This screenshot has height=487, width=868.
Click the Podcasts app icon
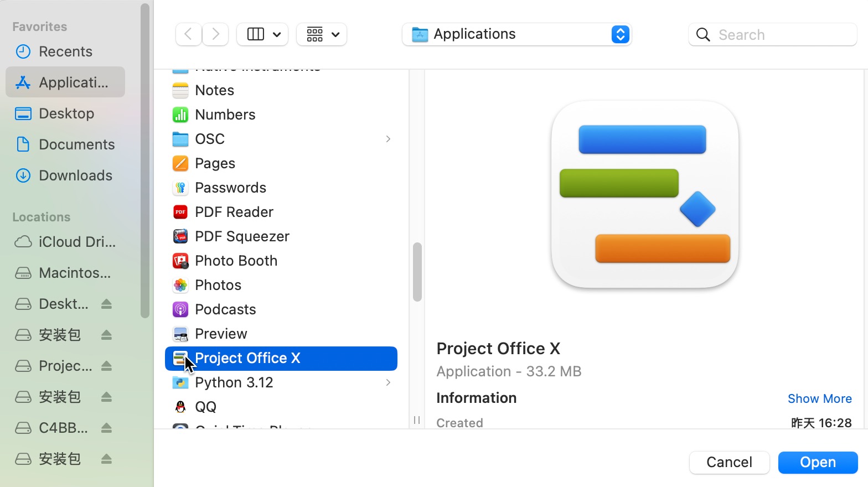180,309
